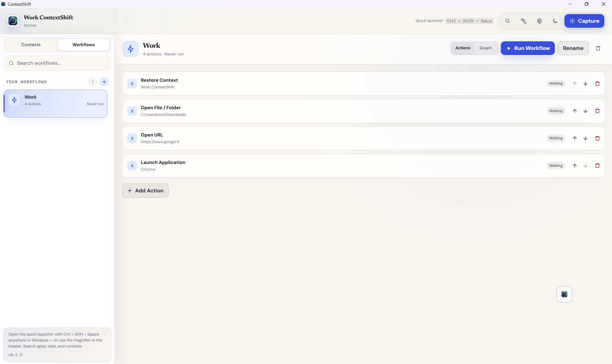Click the floating ContextShift assistant icon
This screenshot has height=364, width=612.
point(564,294)
